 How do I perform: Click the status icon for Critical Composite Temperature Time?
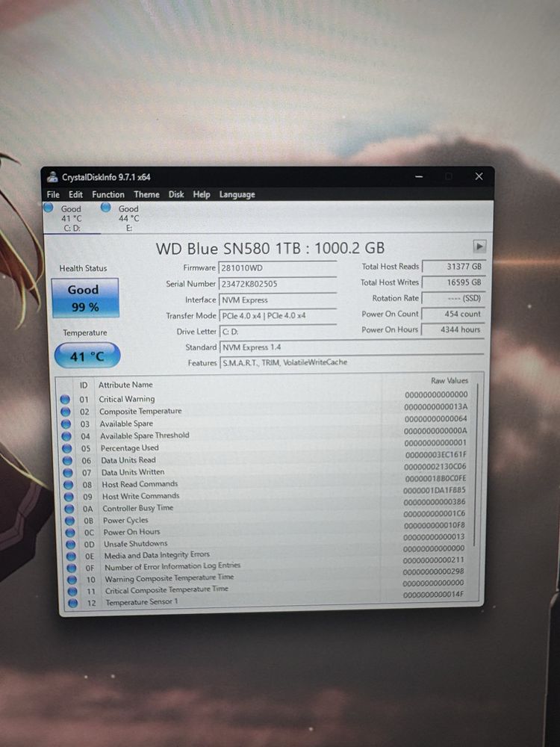click(73, 591)
